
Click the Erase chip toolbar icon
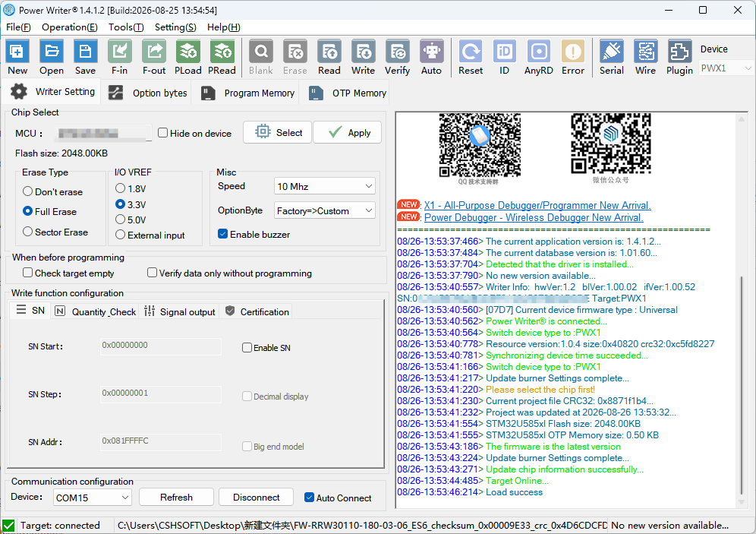pos(295,57)
